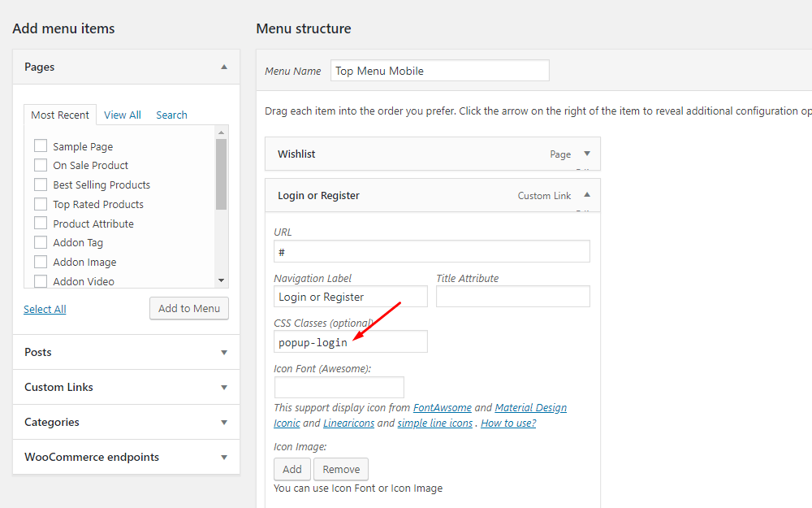Open the simple line icons link
This screenshot has height=508, width=812.
click(x=435, y=423)
